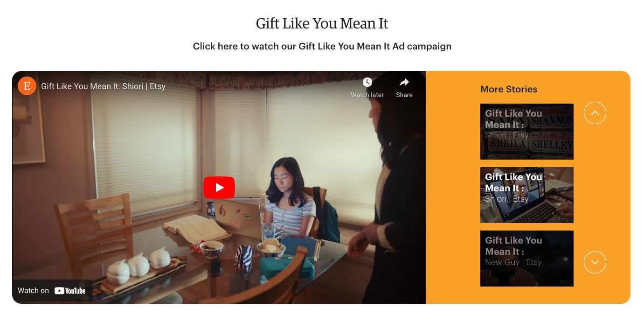Click the Watch later clock icon

coord(367,82)
